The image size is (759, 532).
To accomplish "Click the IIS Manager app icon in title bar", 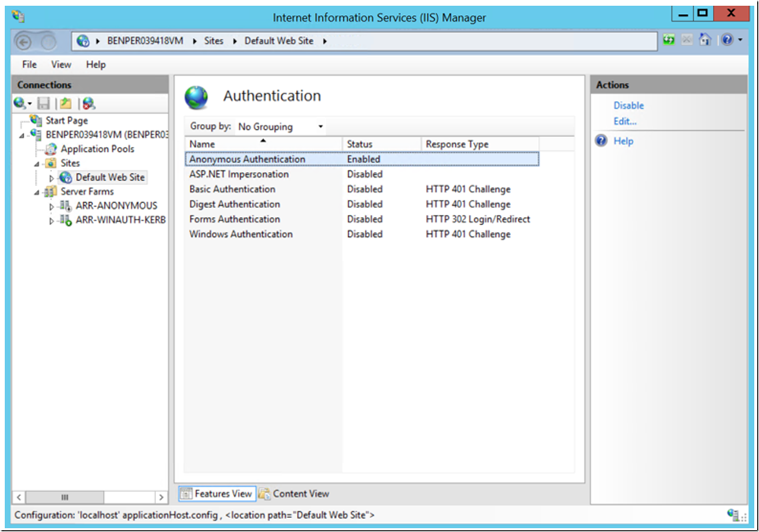I will coord(18,16).
